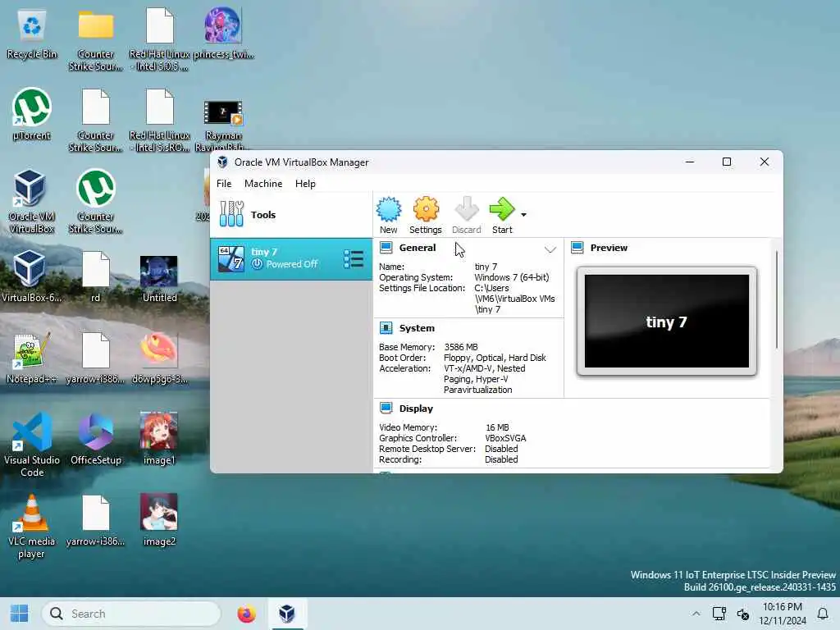Click the System section title link
This screenshot has width=840, height=630.
point(417,328)
